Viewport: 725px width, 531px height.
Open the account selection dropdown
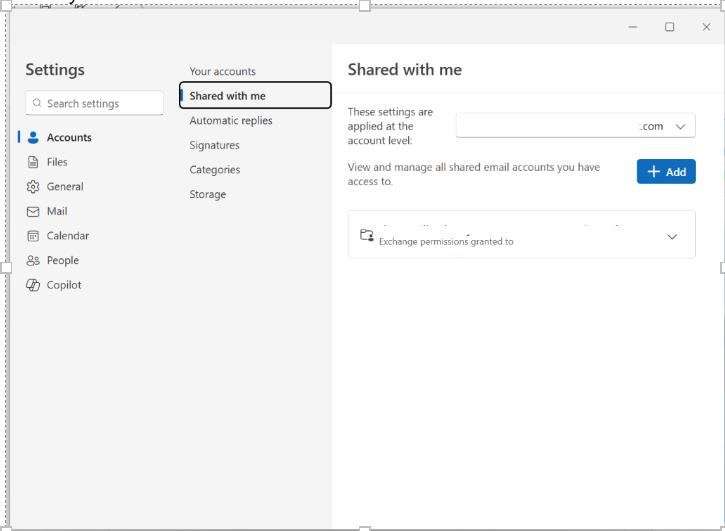point(575,126)
